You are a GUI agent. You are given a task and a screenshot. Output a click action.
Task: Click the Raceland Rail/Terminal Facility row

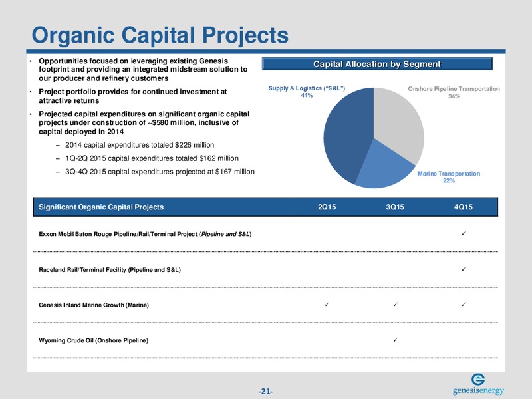pyautogui.click(x=265, y=270)
